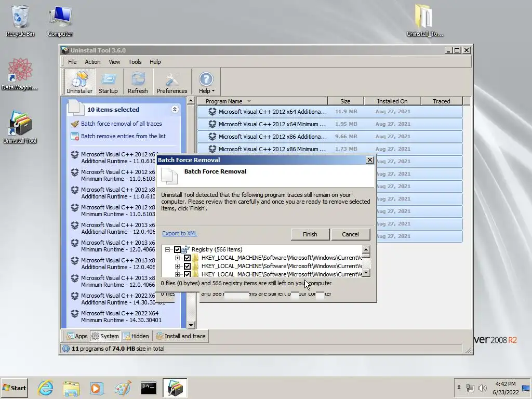Click the batch force removal broom icon

pyautogui.click(x=75, y=124)
